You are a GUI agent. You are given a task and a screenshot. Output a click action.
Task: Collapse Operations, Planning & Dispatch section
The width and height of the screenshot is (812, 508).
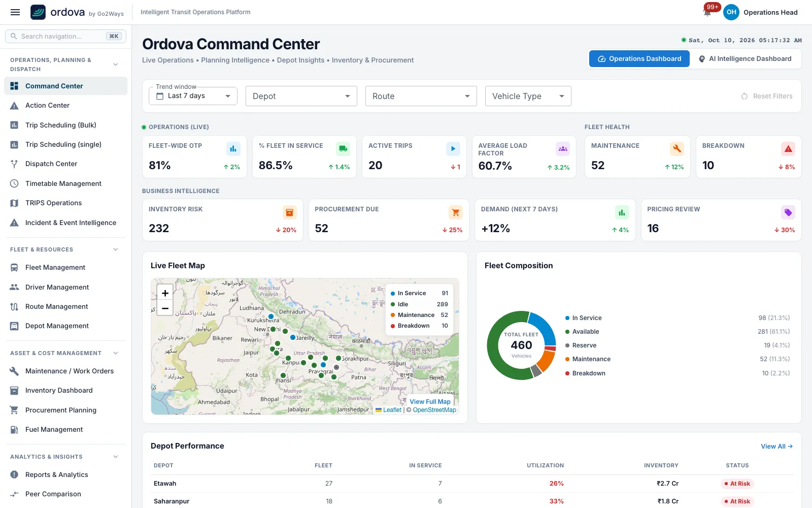(x=116, y=65)
